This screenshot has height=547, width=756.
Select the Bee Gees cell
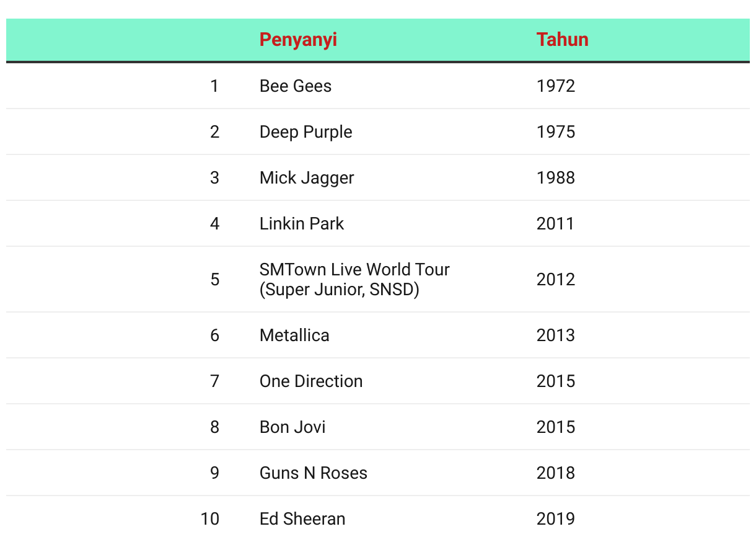pos(296,86)
